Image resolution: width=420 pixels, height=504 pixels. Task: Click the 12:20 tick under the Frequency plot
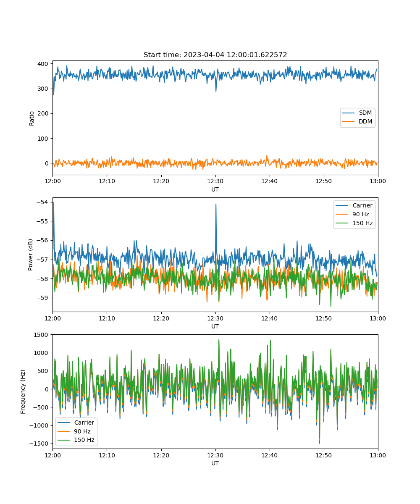coord(161,455)
